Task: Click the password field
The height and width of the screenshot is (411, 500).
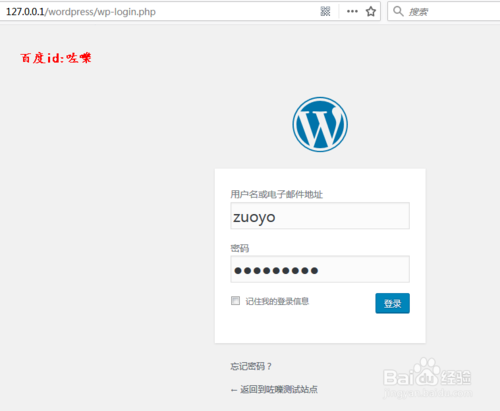Action: pos(320,269)
